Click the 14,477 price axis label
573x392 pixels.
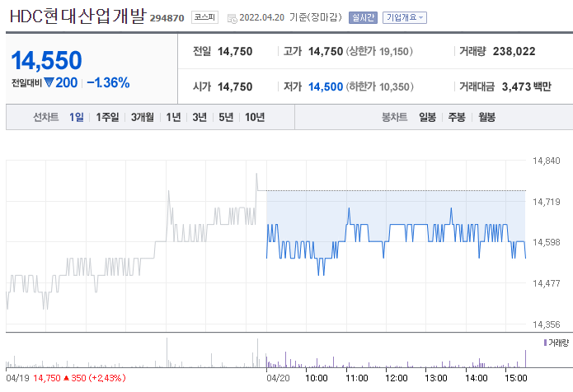tap(547, 282)
